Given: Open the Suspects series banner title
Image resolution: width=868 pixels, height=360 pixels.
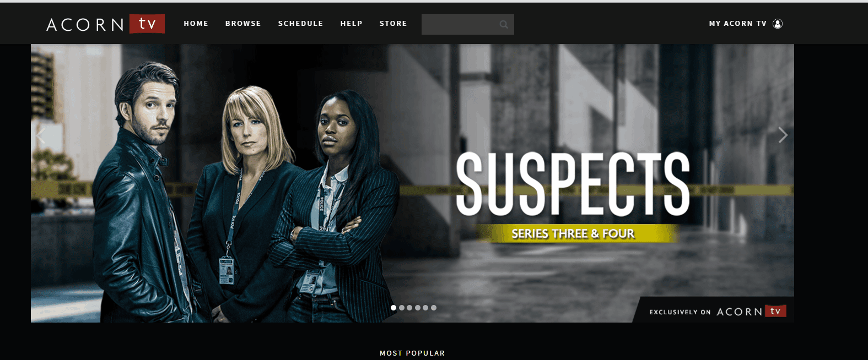Looking at the screenshot, I should coord(573,184).
